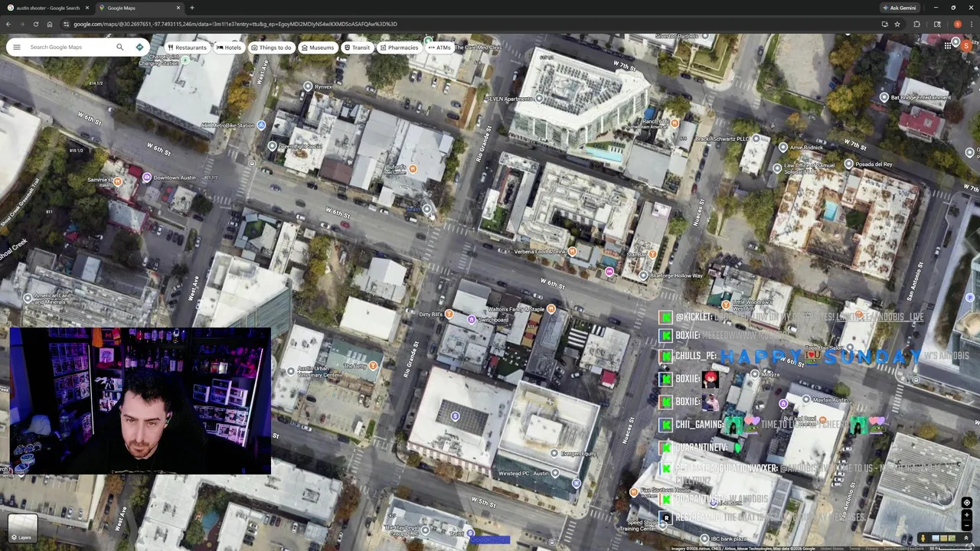
Task: Select the Transit chip
Action: (357, 47)
